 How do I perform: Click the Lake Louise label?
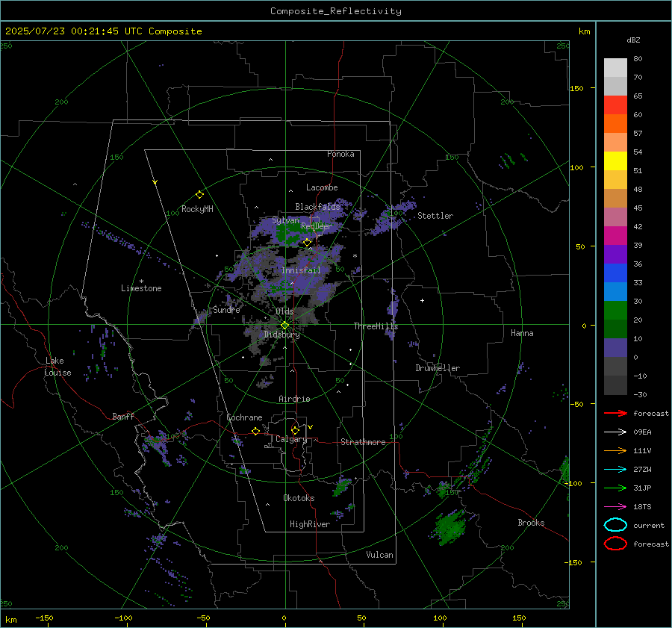pos(57,367)
